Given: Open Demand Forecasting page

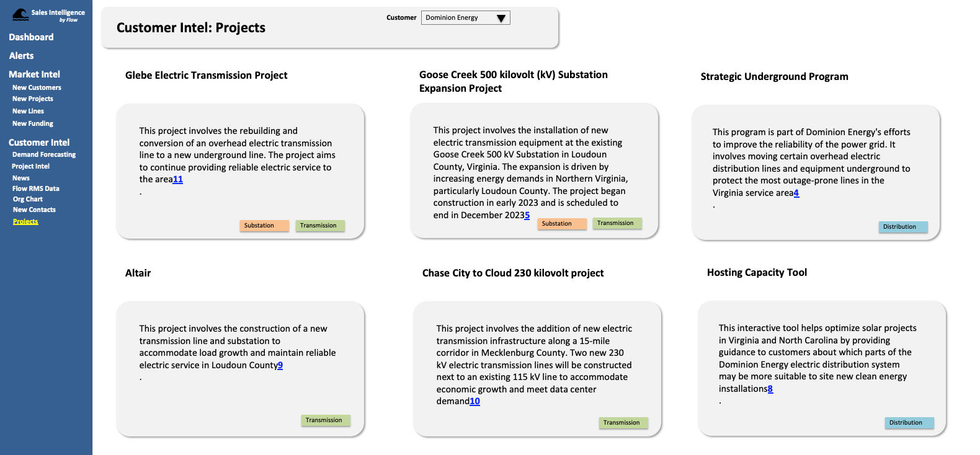Looking at the screenshot, I should 44,154.
